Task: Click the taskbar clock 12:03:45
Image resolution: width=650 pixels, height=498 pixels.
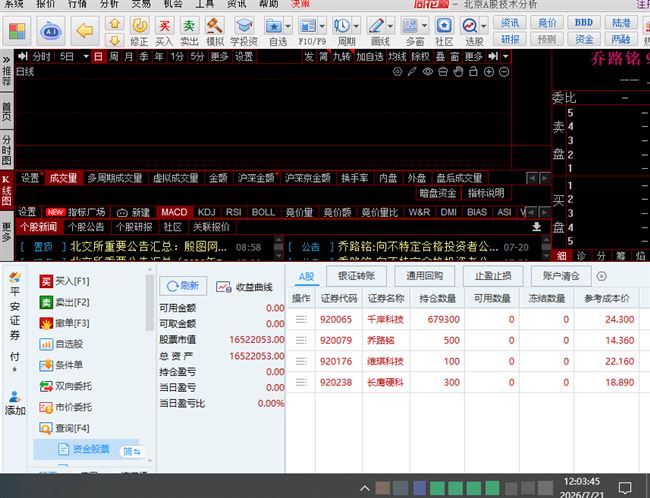Action: (x=582, y=482)
